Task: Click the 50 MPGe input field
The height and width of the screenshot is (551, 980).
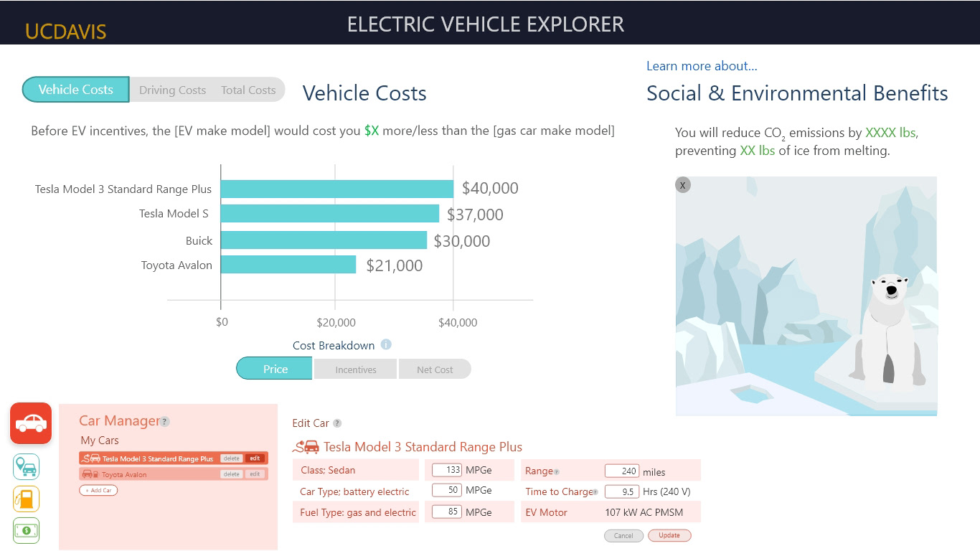Action: tap(447, 490)
